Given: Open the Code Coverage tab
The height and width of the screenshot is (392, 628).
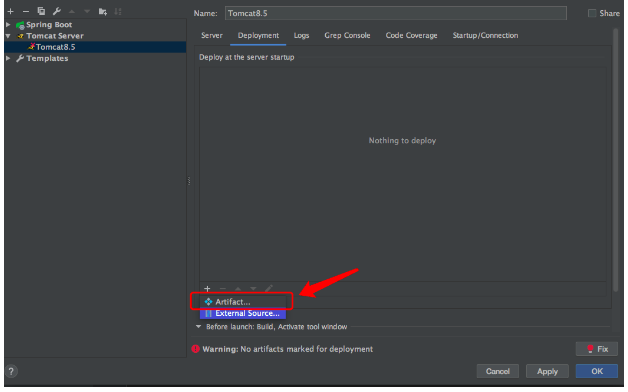Looking at the screenshot, I should [x=411, y=36].
